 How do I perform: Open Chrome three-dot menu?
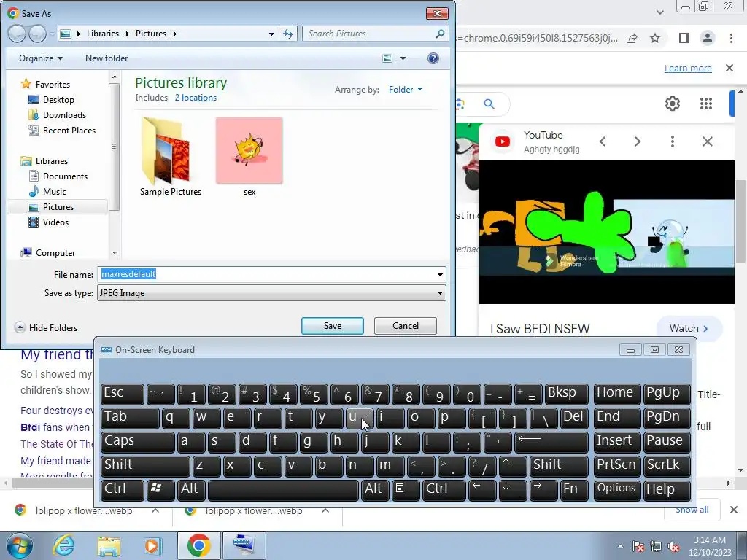[731, 38]
